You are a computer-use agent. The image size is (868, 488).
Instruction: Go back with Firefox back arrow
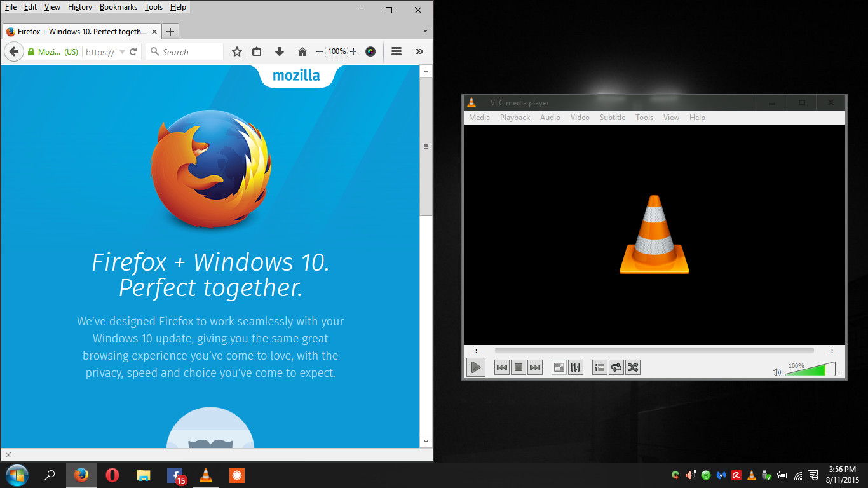click(x=13, y=52)
